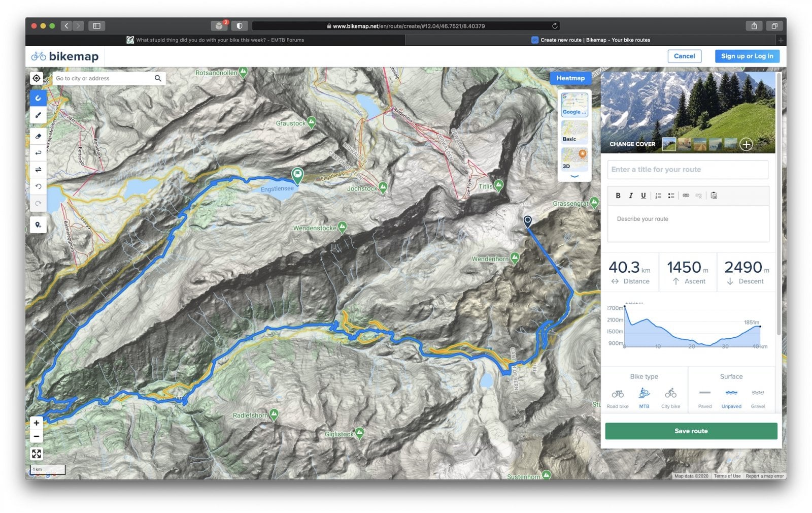
Task: Reverse the route direction
Action: 38,170
